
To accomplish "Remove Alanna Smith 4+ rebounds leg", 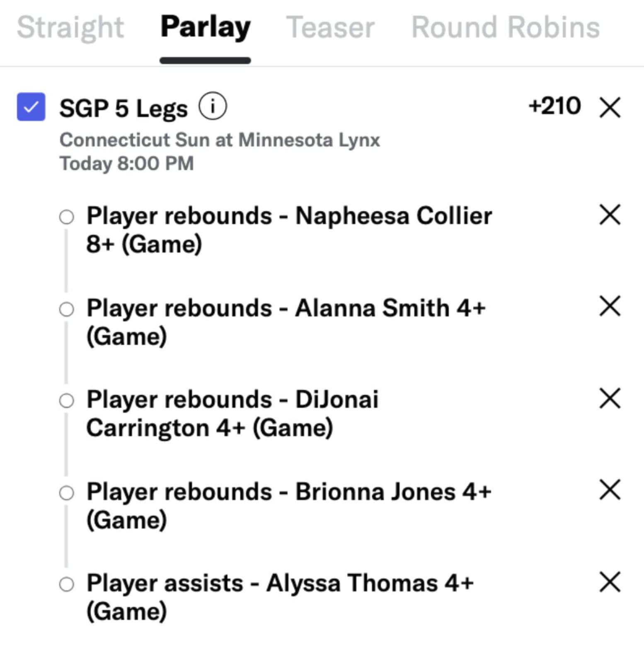I will point(610,306).
